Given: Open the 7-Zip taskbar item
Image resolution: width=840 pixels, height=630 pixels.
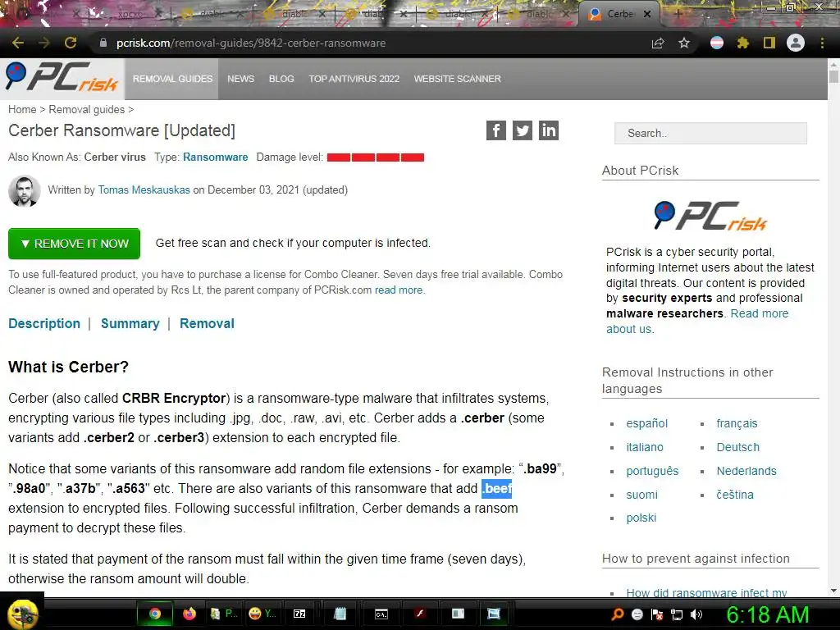Looking at the screenshot, I should (299, 614).
